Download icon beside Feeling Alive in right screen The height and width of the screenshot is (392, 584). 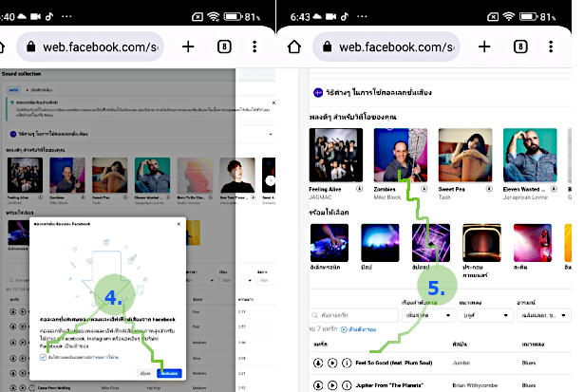point(359,189)
